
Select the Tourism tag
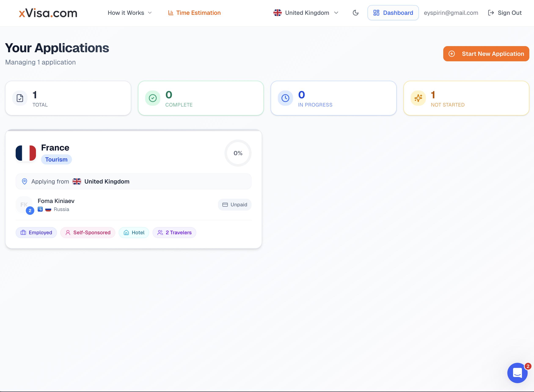(56, 159)
